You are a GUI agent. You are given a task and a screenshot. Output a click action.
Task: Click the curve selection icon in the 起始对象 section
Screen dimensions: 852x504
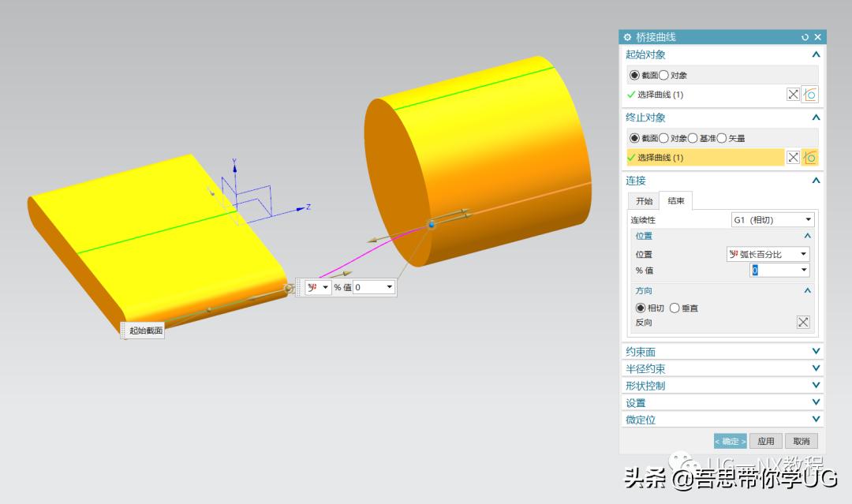(809, 95)
